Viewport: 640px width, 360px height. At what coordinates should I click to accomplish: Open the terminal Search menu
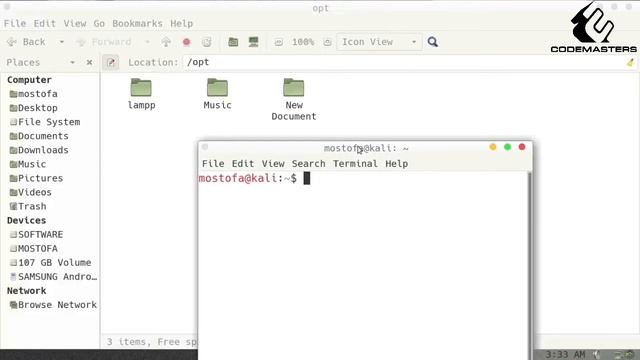[x=309, y=164]
